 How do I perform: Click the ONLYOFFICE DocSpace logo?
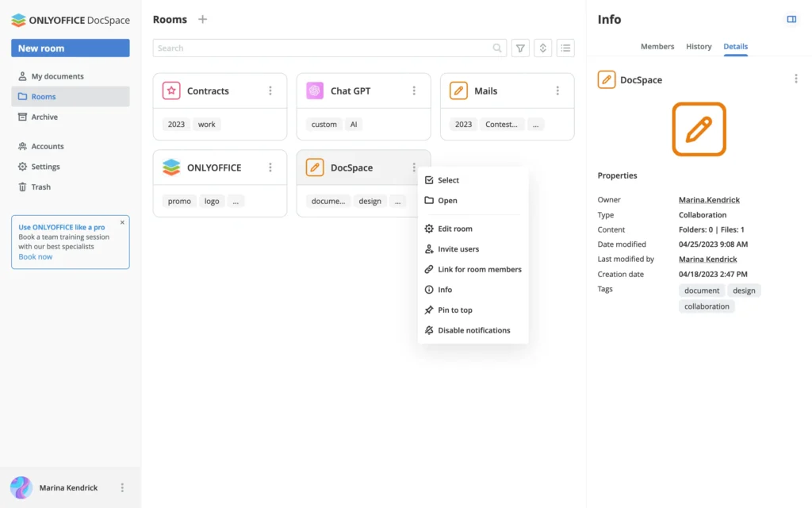tap(71, 20)
